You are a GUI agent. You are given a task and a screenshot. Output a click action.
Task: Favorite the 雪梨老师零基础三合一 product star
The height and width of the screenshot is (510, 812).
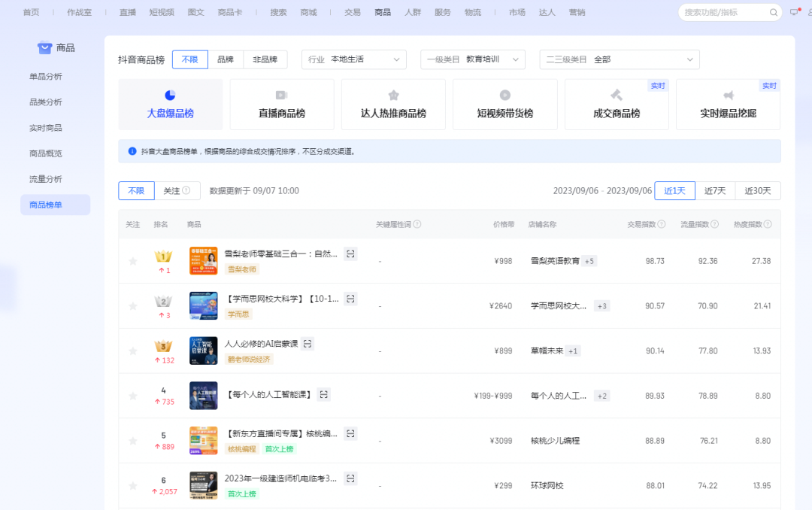tap(133, 261)
